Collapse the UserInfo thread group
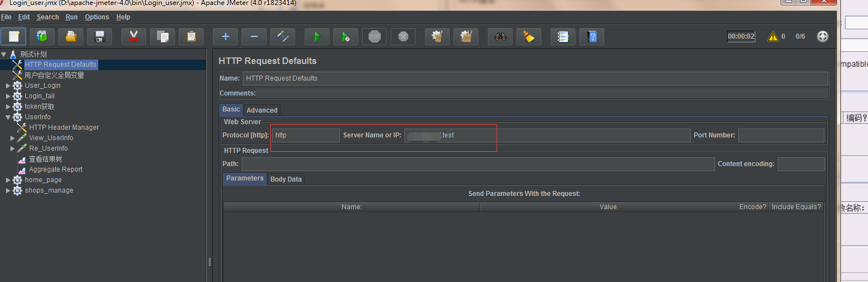 coord(8,117)
